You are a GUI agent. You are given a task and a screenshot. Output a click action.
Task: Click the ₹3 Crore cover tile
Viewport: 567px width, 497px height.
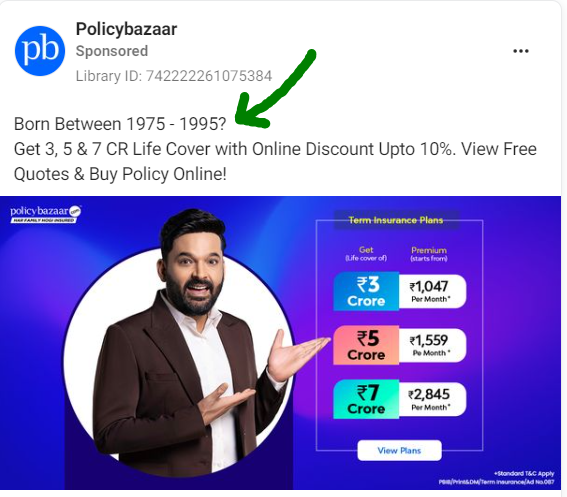tap(366, 291)
